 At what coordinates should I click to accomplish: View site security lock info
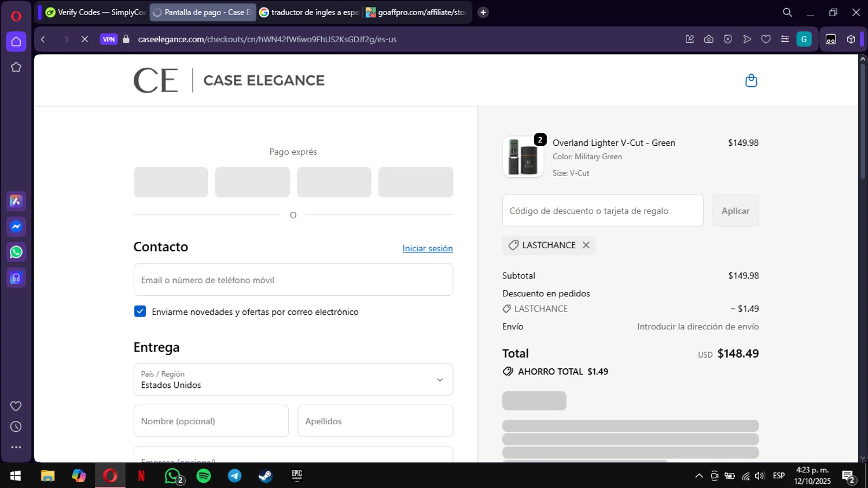pos(126,39)
